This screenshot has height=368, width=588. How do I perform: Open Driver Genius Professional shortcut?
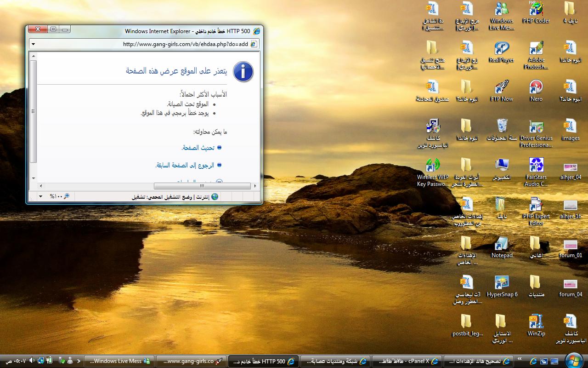[536, 127]
